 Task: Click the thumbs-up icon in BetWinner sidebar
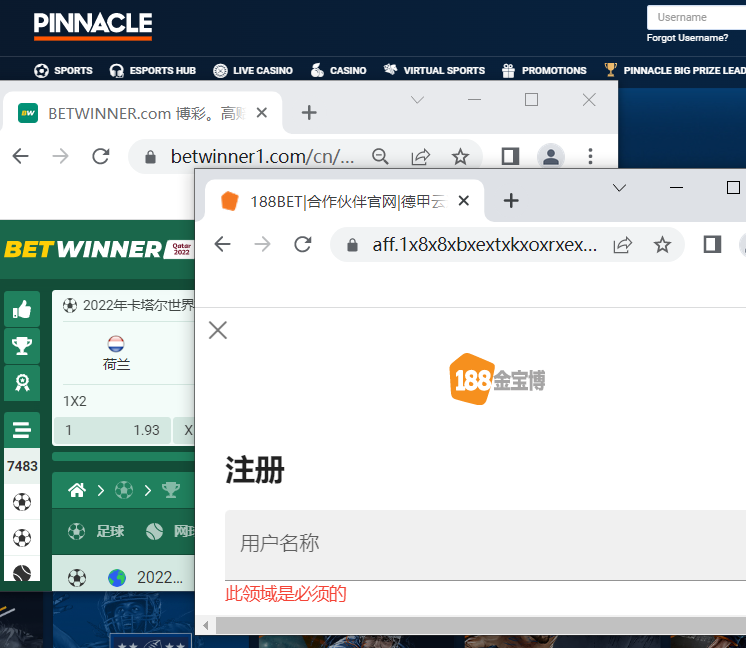point(22,310)
